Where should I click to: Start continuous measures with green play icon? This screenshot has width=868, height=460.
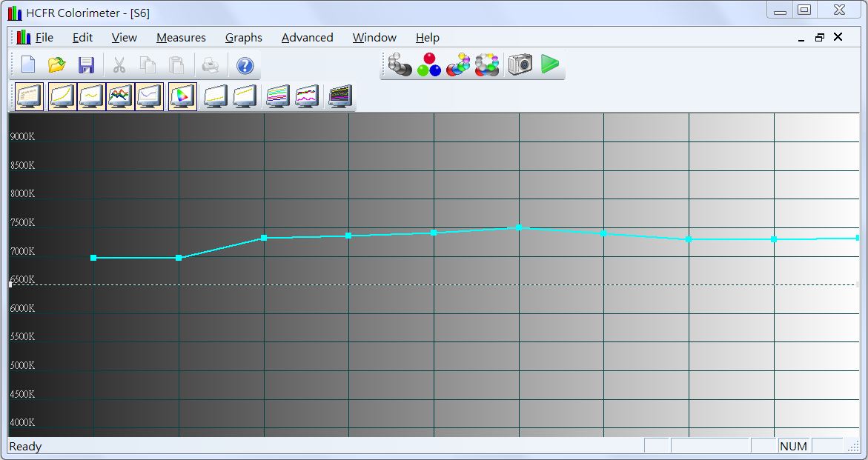550,64
